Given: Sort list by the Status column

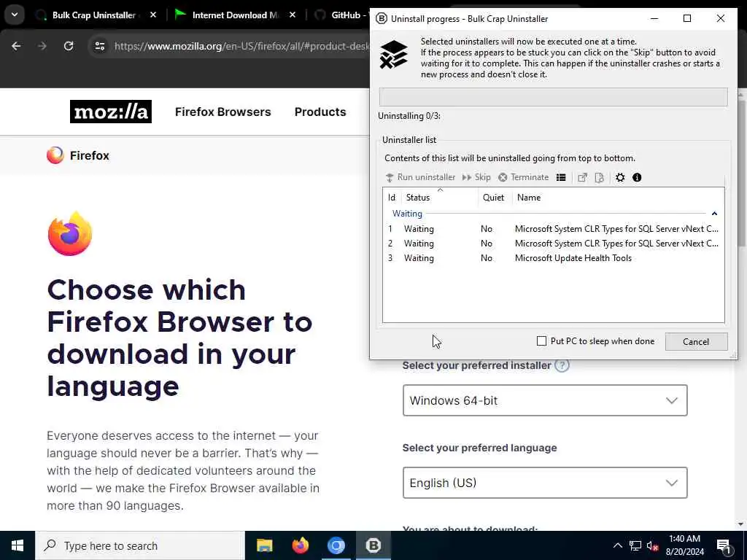Looking at the screenshot, I should (440, 197).
